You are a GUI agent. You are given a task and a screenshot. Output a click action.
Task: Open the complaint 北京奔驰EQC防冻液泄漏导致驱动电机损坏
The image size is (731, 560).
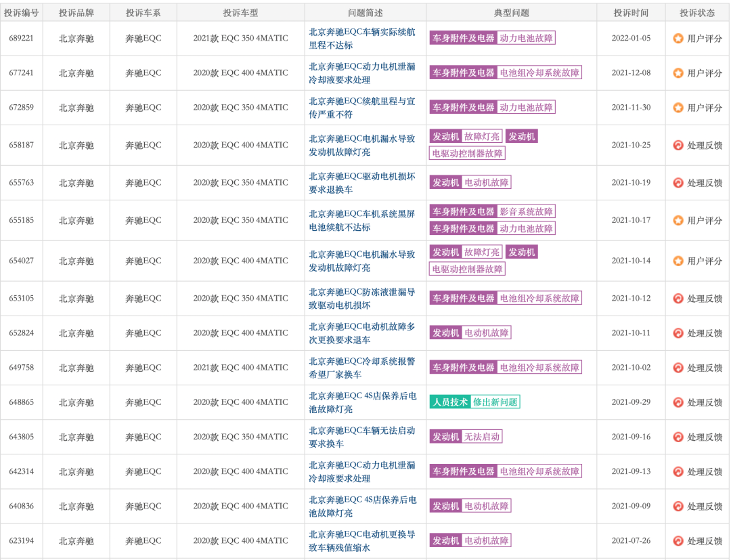(x=361, y=299)
